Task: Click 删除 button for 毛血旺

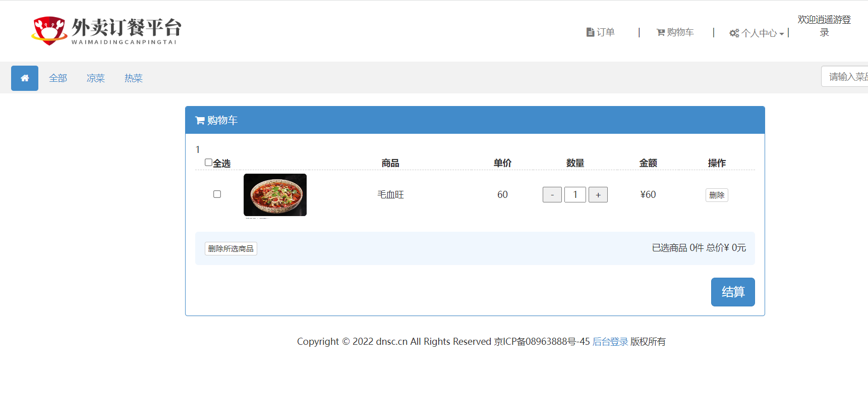Action: point(717,195)
